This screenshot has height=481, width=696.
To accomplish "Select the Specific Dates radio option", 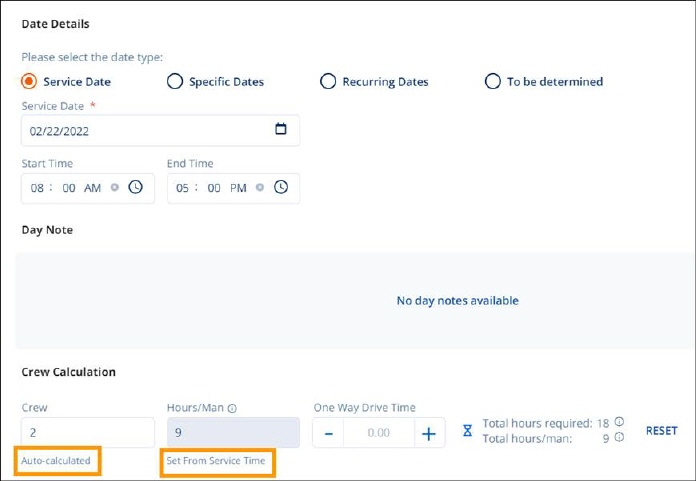I will (x=175, y=82).
